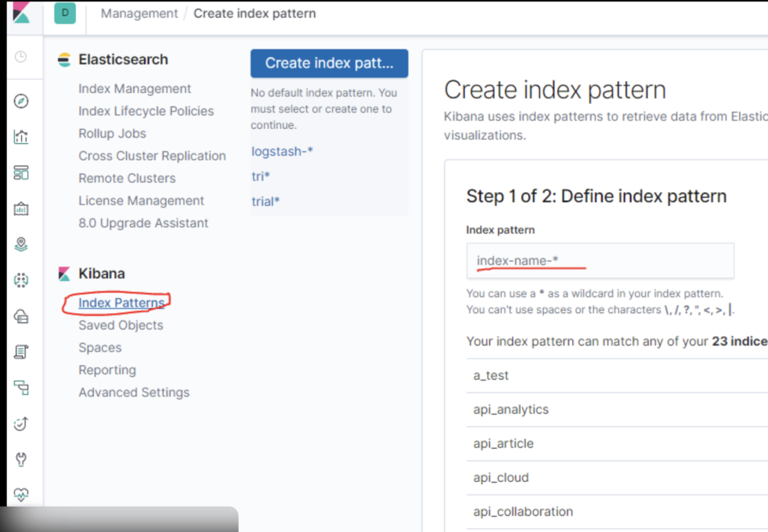
Task: Click the Kibana logo at top left
Action: coord(21,13)
